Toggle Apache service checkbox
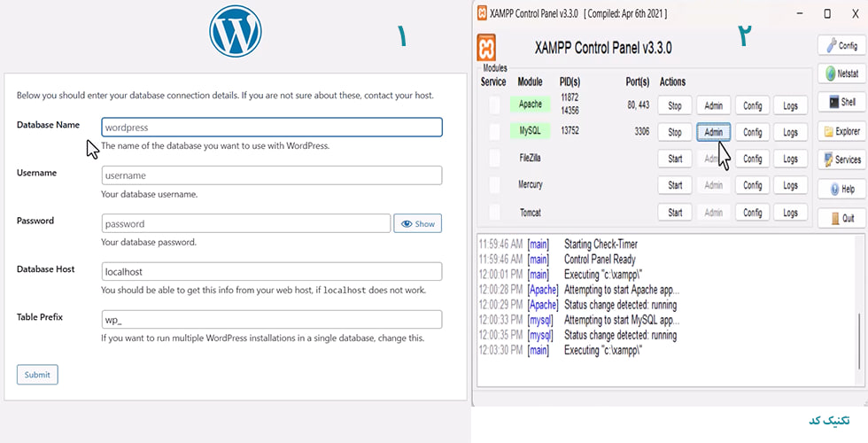Image resolution: width=868 pixels, height=443 pixels. [x=494, y=105]
